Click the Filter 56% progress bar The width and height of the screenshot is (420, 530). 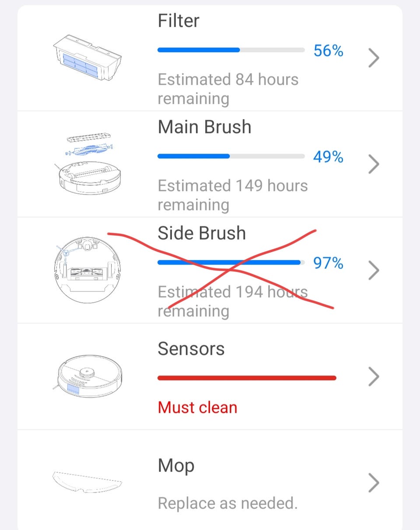(x=231, y=50)
